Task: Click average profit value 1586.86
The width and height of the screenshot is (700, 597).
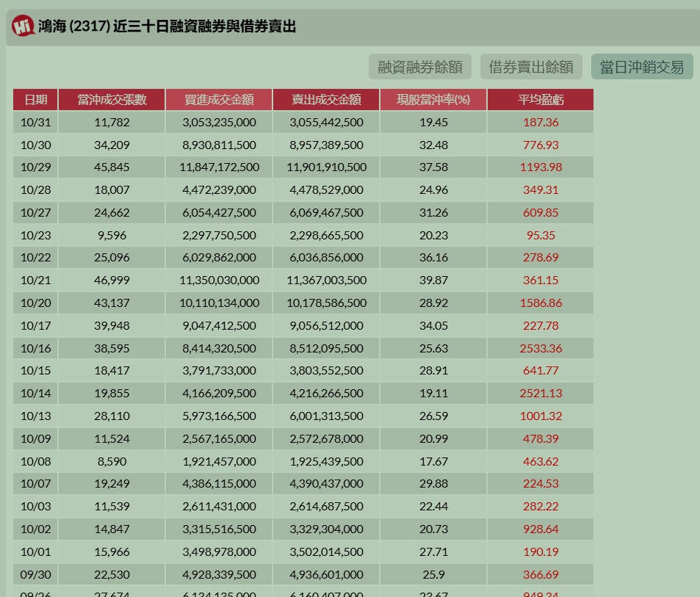Action: point(541,303)
